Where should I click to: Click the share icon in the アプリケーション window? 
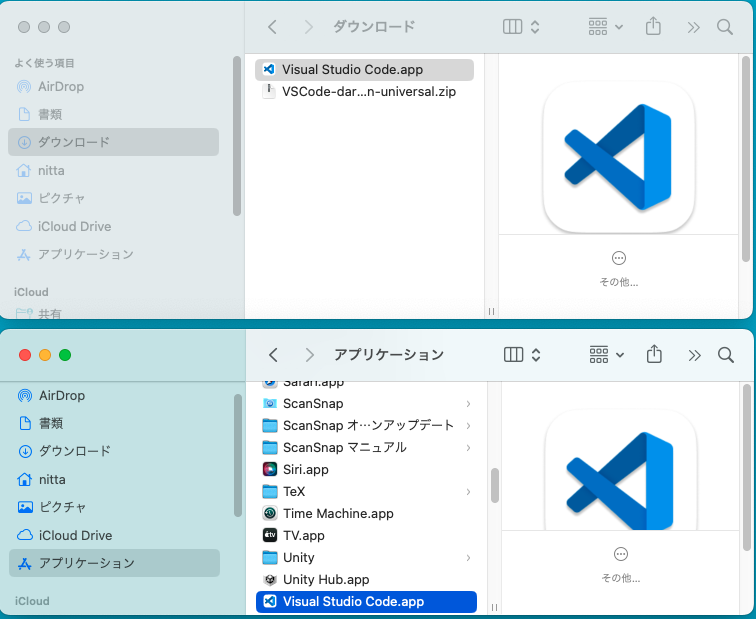pyautogui.click(x=654, y=355)
